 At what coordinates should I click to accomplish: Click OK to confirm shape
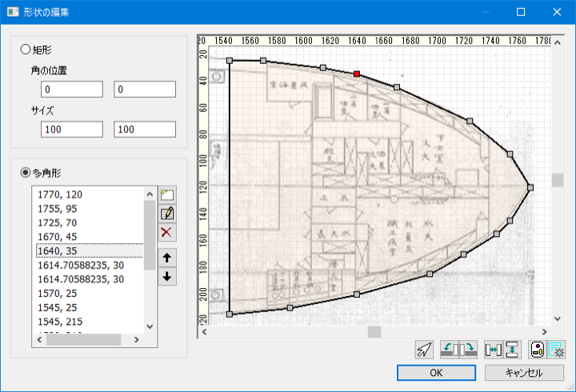pyautogui.click(x=436, y=373)
